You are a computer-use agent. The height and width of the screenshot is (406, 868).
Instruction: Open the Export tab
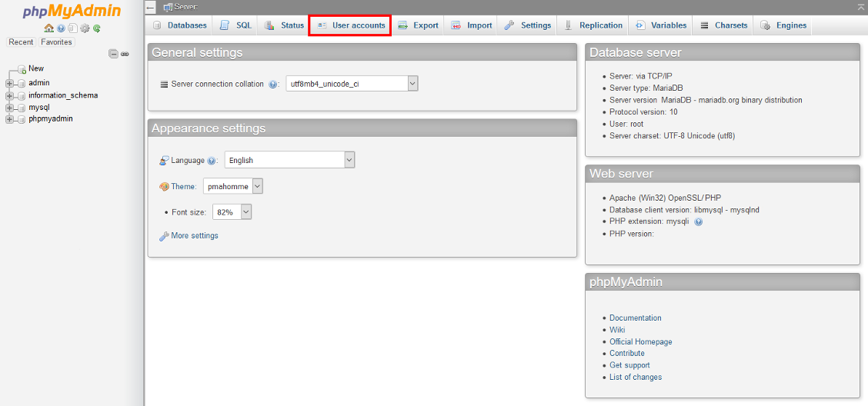click(419, 25)
